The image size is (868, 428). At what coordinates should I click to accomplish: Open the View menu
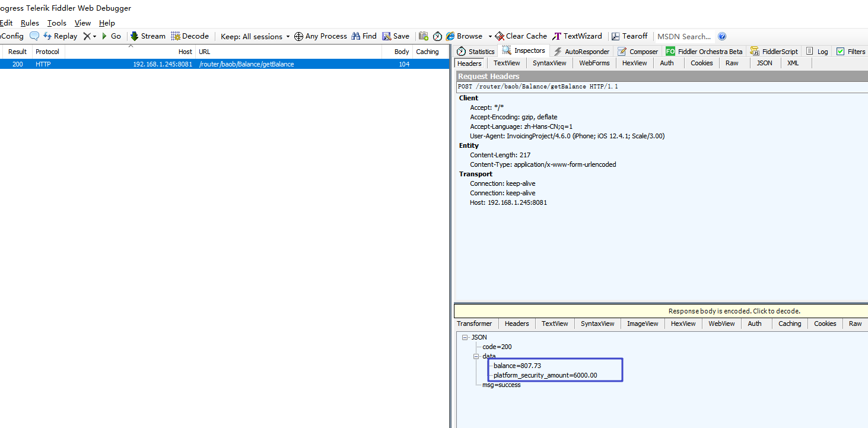pos(82,23)
